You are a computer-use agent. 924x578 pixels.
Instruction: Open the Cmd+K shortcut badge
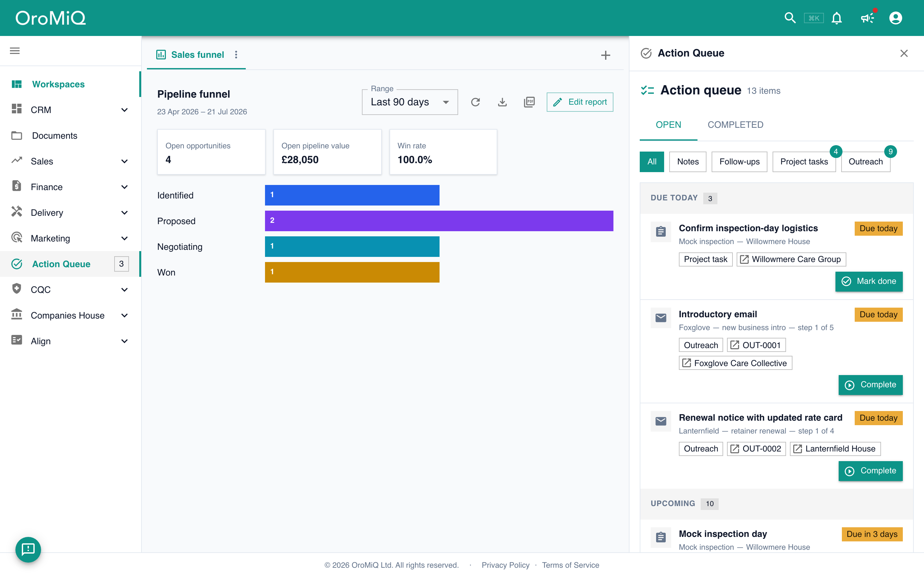[x=814, y=18]
